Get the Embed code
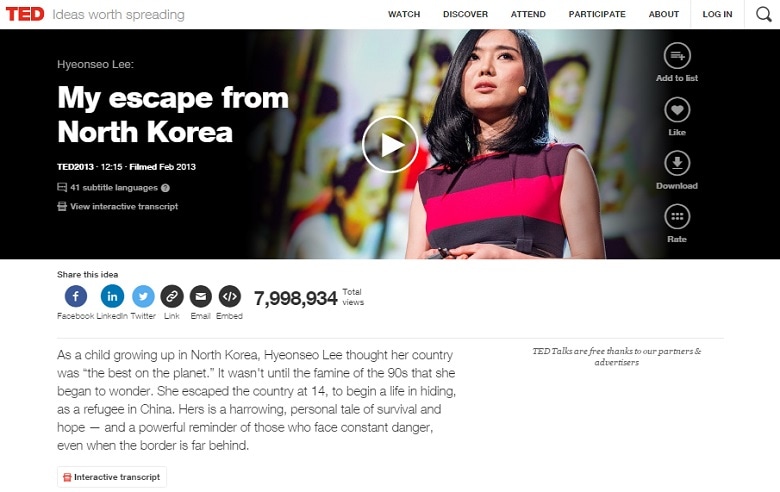Screen dimensions: 780x492 click(229, 296)
